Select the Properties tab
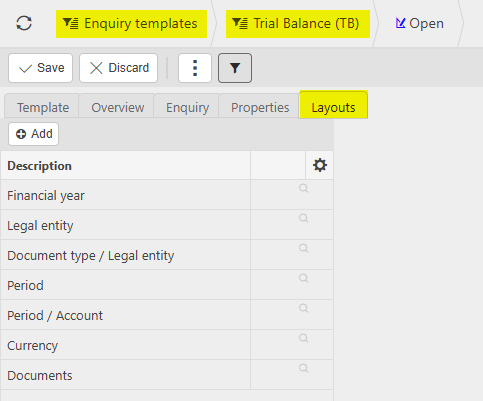Viewport: 483px width, 401px height. [260, 107]
